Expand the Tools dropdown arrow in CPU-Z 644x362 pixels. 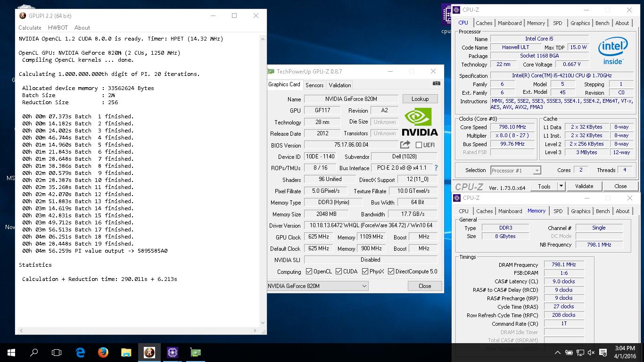561,186
